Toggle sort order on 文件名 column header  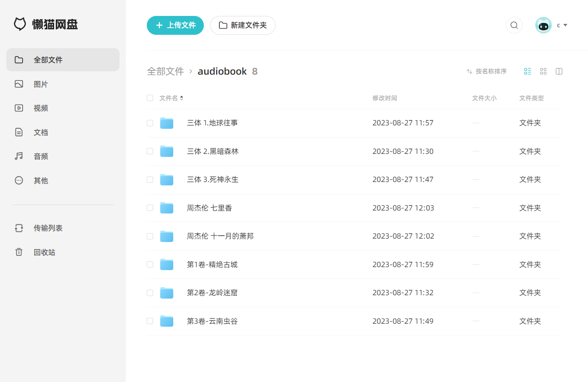[171, 98]
